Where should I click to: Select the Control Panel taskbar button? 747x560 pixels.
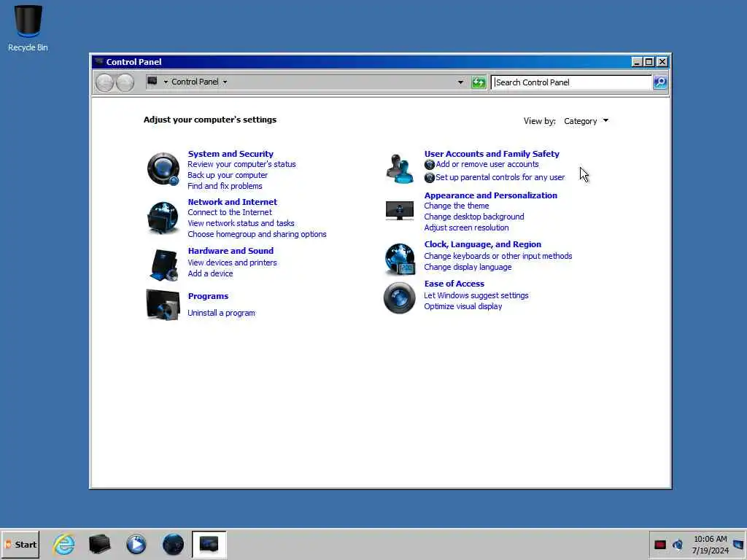click(209, 544)
